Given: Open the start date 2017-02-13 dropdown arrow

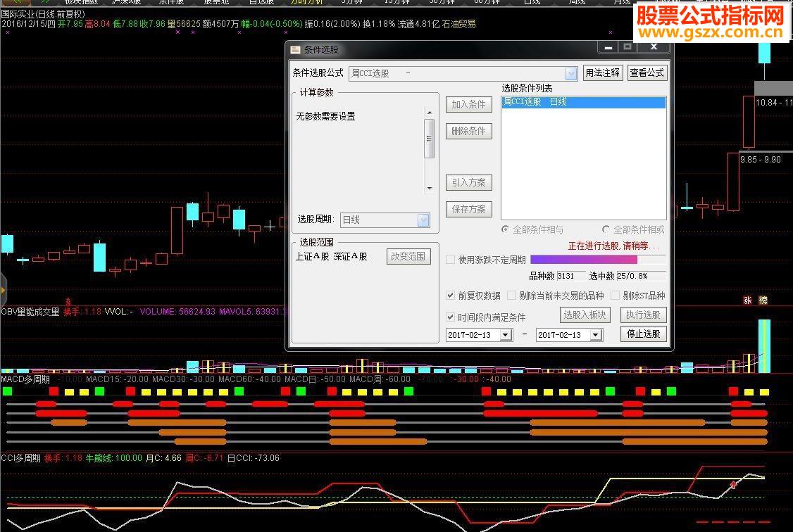Looking at the screenshot, I should 505,335.
